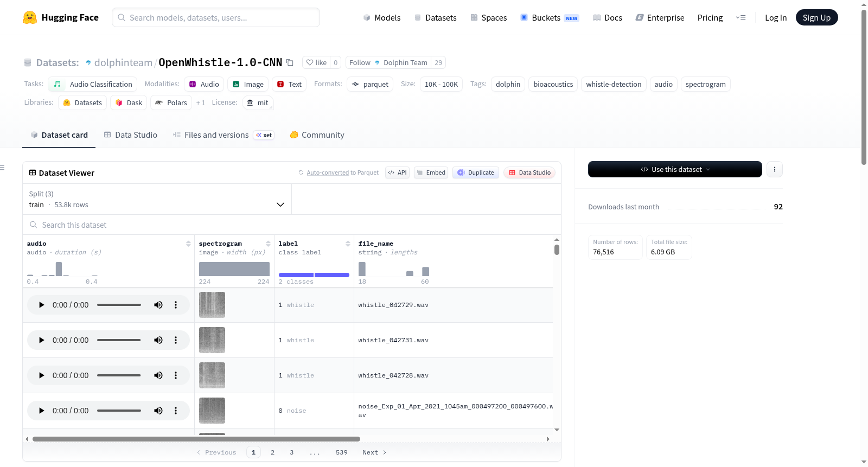Open the Files and versions tab

[224, 135]
